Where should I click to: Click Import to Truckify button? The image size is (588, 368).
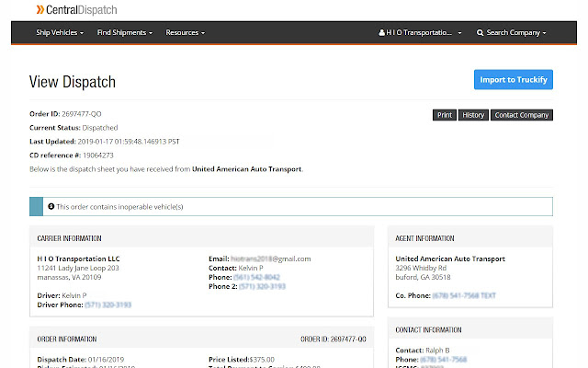coord(513,80)
